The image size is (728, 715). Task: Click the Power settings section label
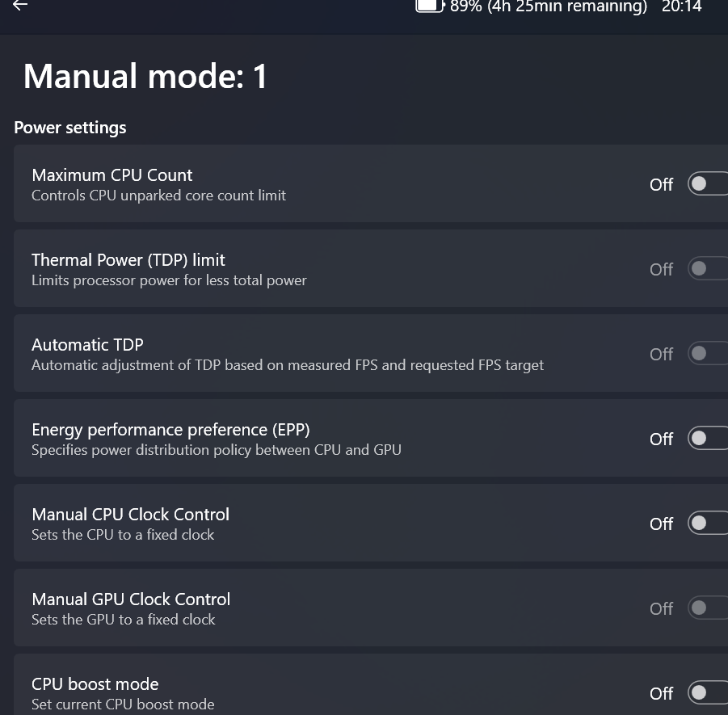(69, 127)
